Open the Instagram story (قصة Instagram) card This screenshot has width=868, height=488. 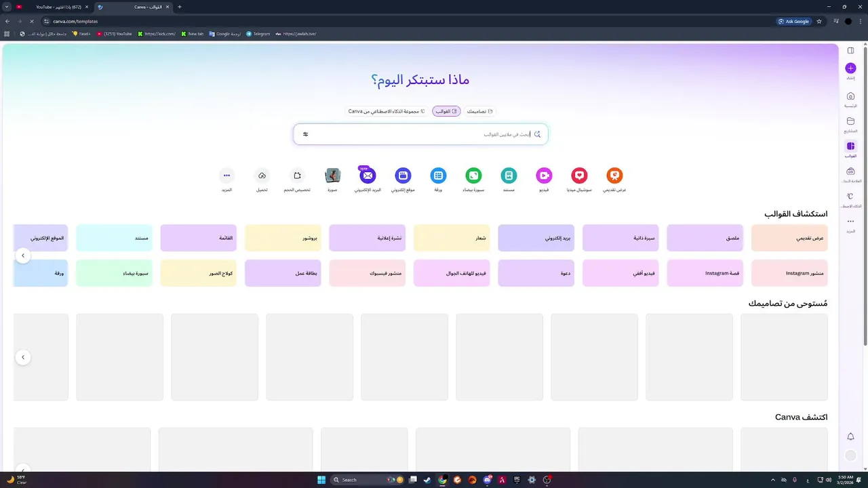[705, 273]
